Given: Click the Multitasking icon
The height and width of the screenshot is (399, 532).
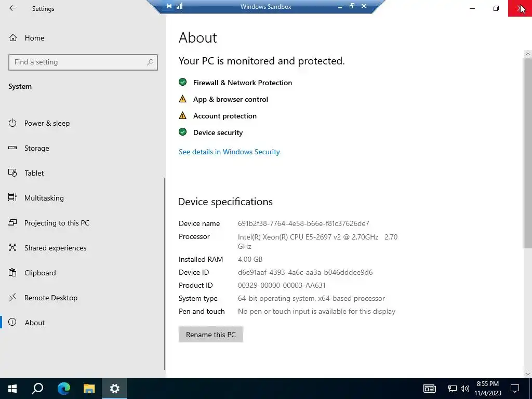Looking at the screenshot, I should [12, 197].
